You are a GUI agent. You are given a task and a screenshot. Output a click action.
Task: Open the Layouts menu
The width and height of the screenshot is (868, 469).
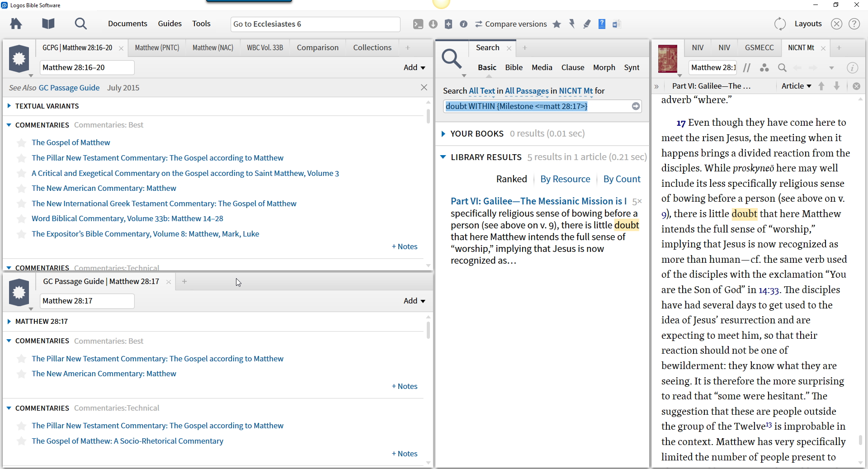coord(808,24)
